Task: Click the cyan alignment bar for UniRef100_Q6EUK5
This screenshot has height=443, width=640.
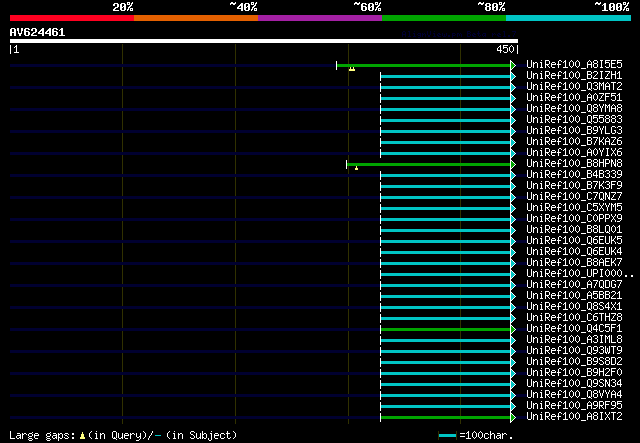Action: point(445,242)
